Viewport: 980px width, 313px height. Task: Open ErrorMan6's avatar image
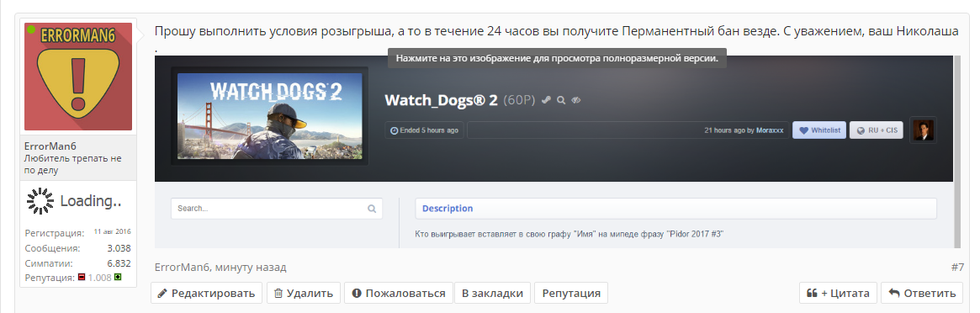78,77
